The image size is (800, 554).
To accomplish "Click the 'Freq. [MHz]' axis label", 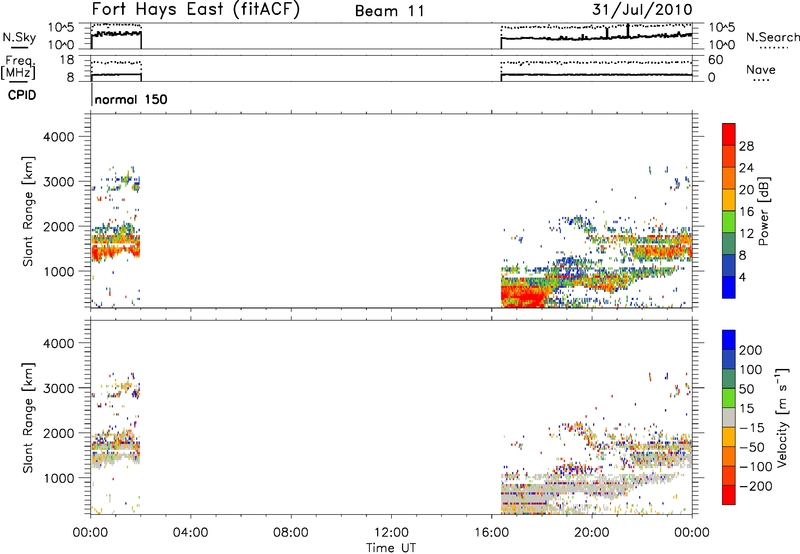I will tap(20, 67).
